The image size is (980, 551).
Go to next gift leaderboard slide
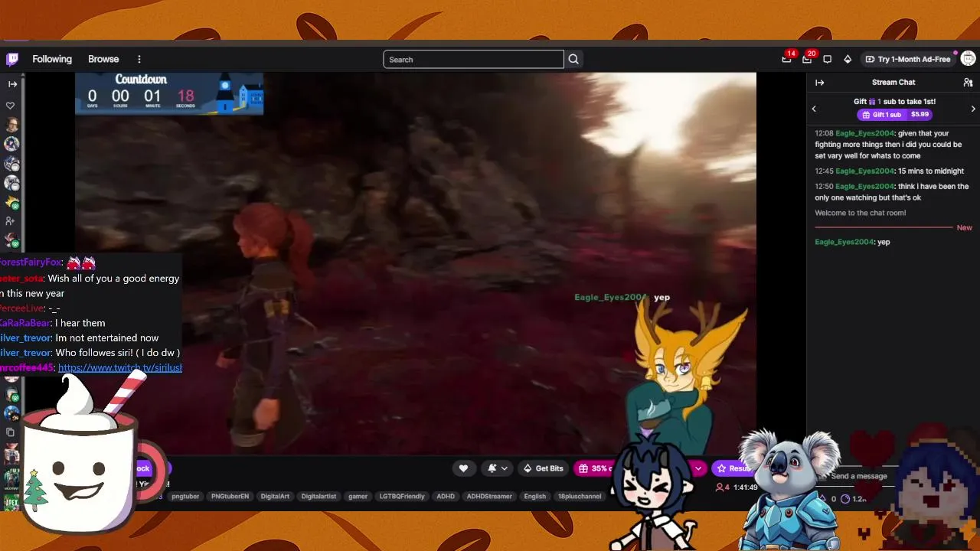[973, 109]
